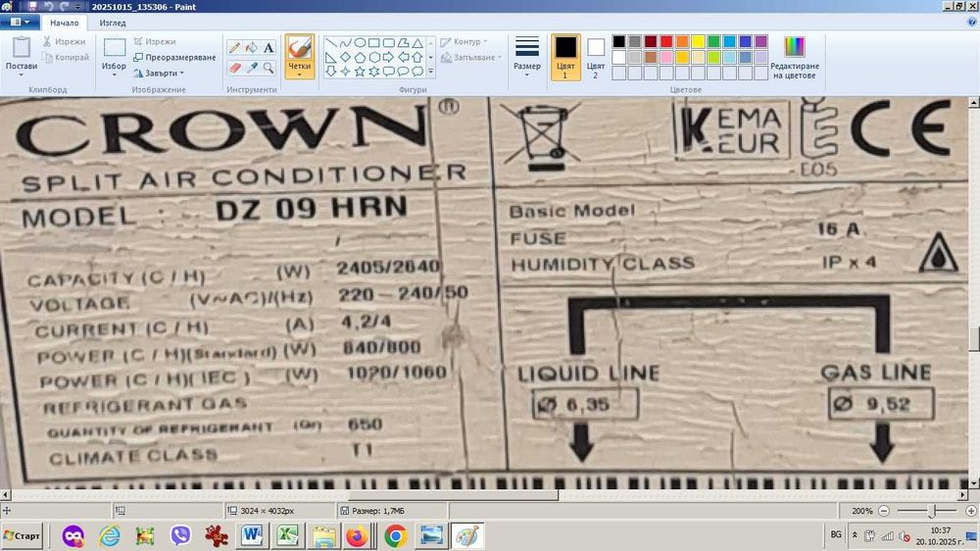This screenshot has height=551, width=980.
Task: Choose the Four-point star shape
Action: 346,72
